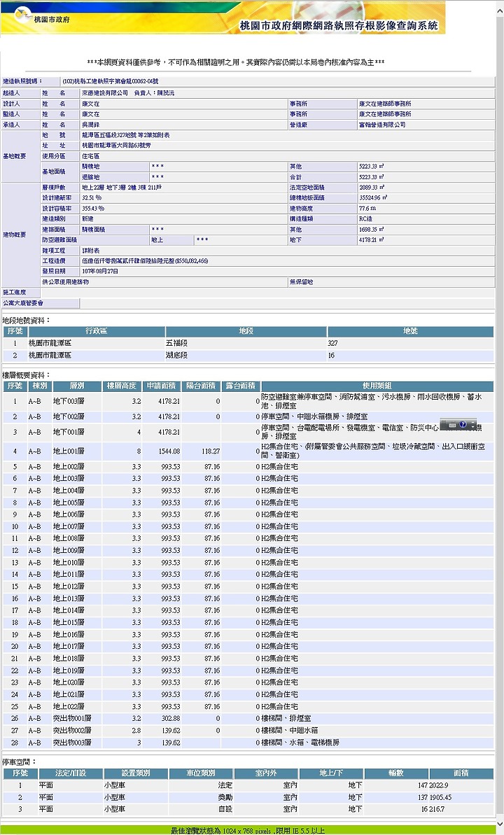Click the 地上022層 row label

pyautogui.click(x=68, y=706)
